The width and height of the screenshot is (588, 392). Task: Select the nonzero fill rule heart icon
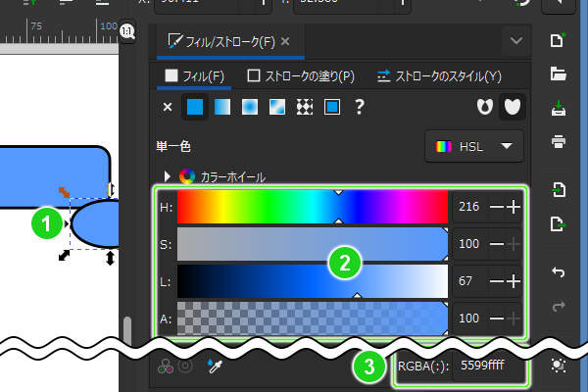513,107
